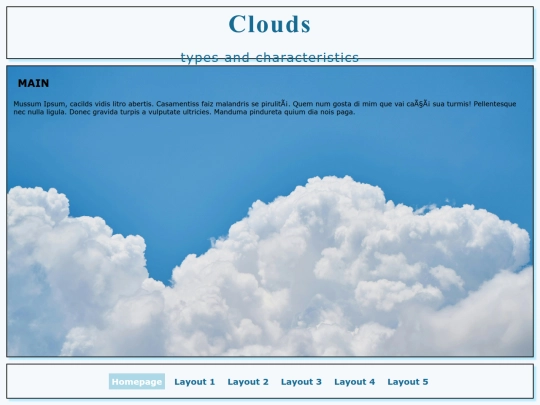
Task: Click the Clouds page title
Action: click(x=270, y=24)
